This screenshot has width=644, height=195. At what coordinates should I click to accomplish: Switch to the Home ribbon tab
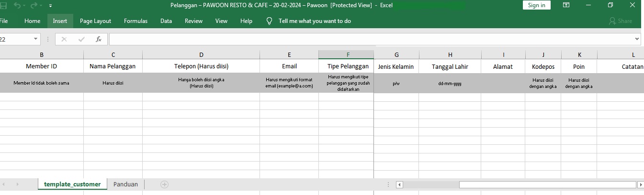tap(32, 21)
